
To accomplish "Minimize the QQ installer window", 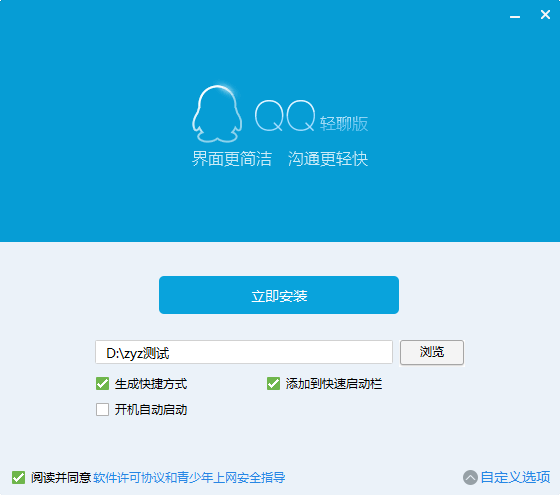I will tap(515, 16).
